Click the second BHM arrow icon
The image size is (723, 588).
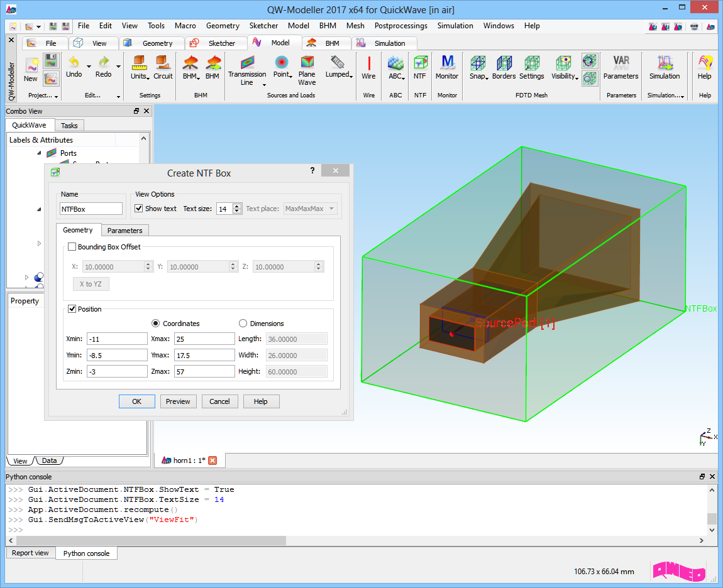click(213, 62)
